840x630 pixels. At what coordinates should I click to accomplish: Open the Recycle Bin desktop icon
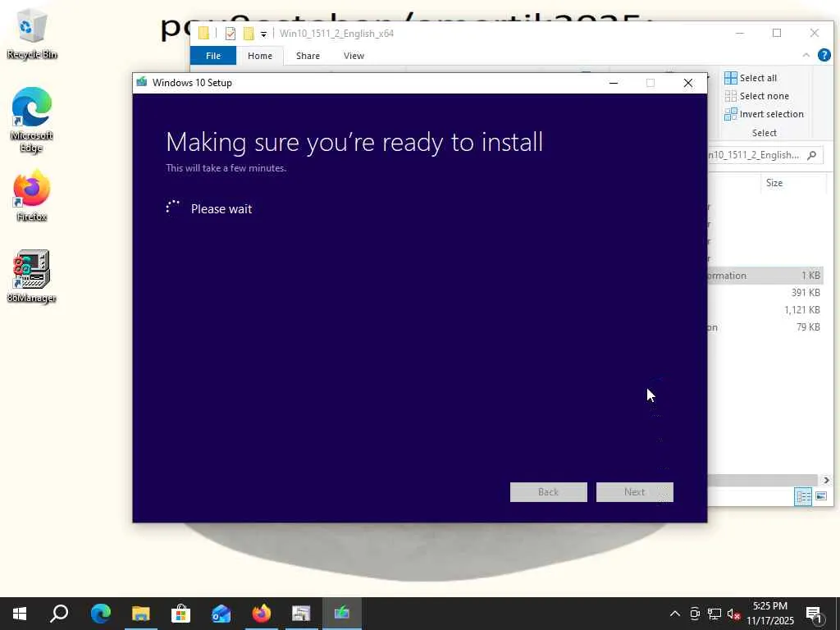32,34
